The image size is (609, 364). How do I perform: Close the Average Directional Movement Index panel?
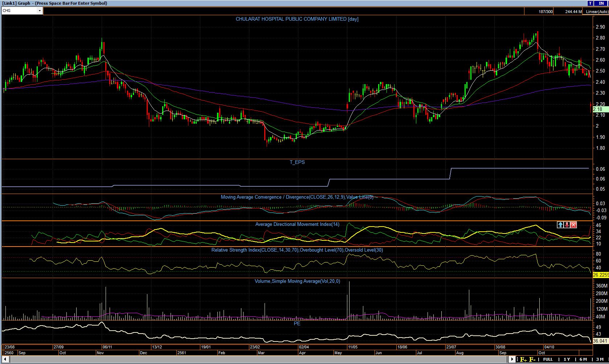tap(573, 225)
